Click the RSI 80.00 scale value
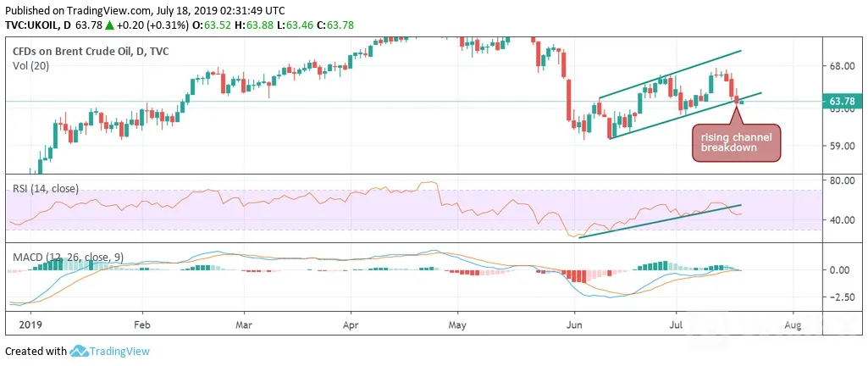 point(843,180)
